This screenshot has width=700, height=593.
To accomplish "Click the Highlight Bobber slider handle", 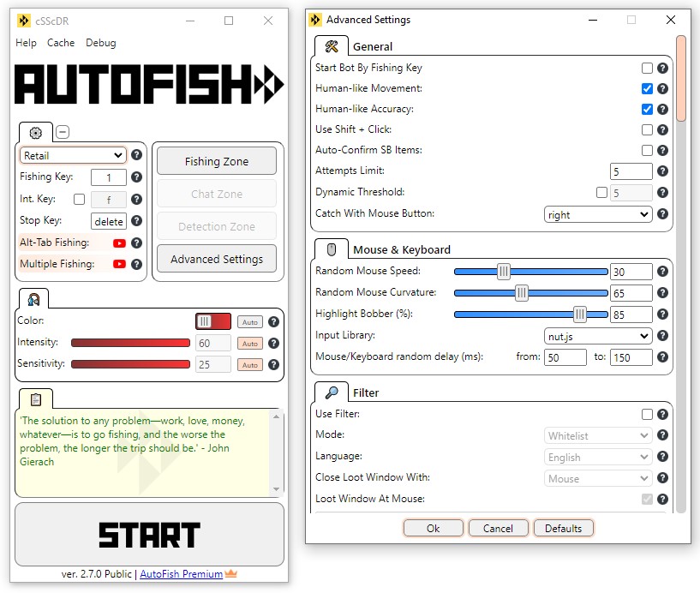I will pos(579,314).
